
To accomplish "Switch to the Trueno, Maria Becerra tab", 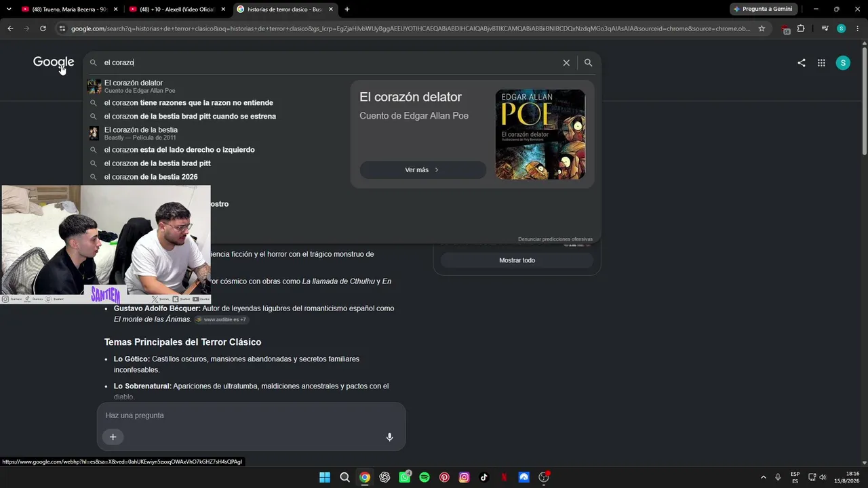I will [64, 9].
